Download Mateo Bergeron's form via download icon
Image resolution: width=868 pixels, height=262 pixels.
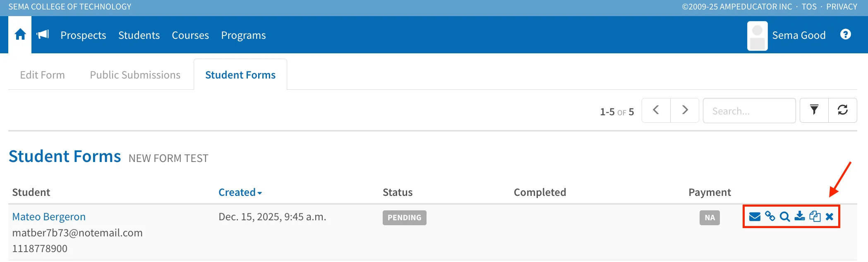(x=800, y=216)
